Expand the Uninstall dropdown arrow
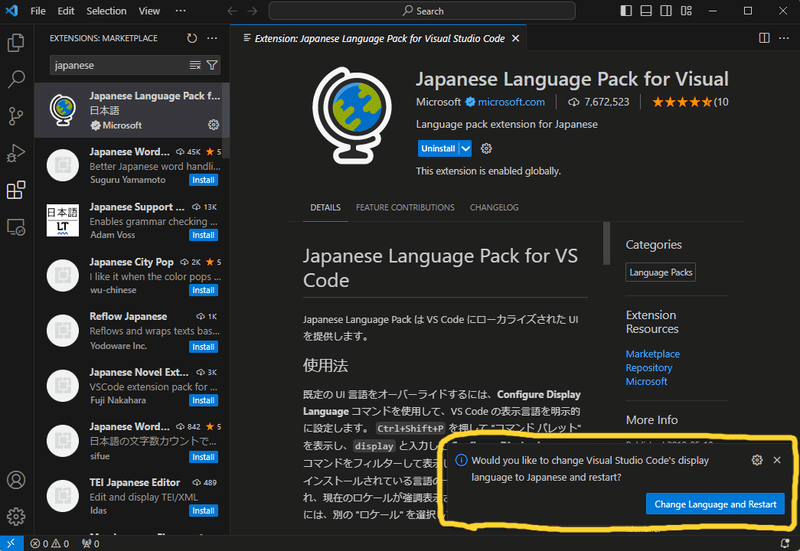800x551 pixels. coord(465,148)
